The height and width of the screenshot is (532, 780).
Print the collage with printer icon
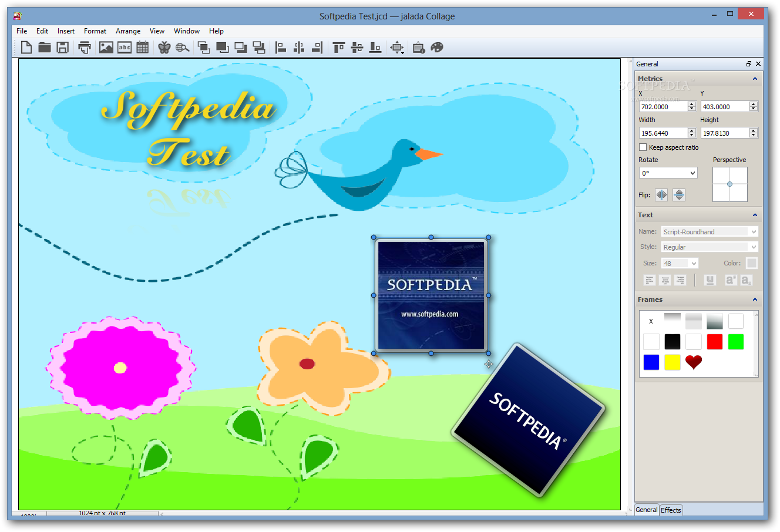85,48
